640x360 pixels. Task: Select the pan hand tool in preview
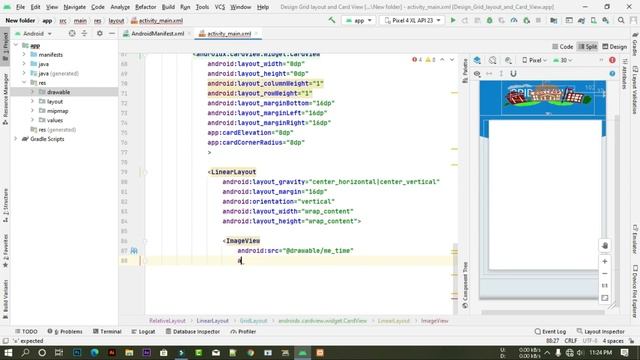tap(605, 245)
